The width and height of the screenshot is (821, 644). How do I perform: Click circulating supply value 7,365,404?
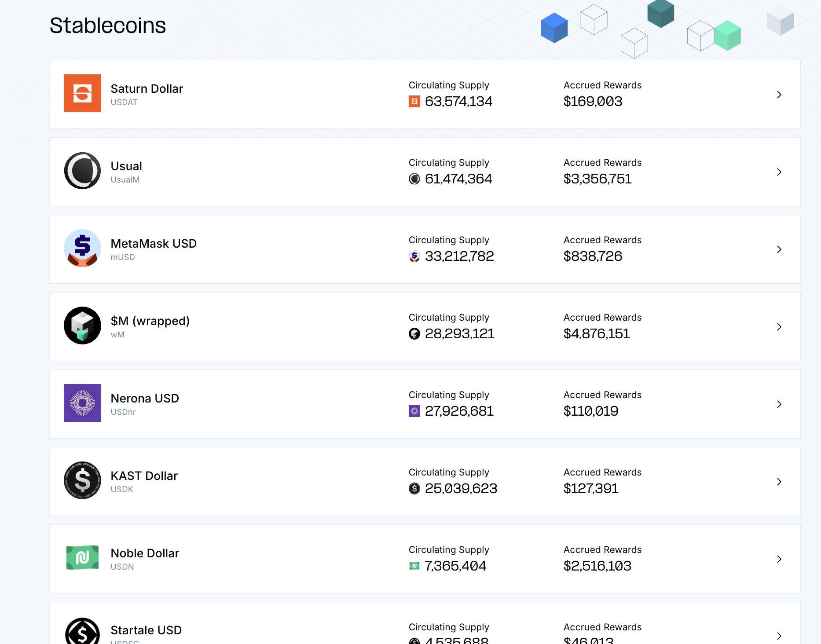[455, 566]
